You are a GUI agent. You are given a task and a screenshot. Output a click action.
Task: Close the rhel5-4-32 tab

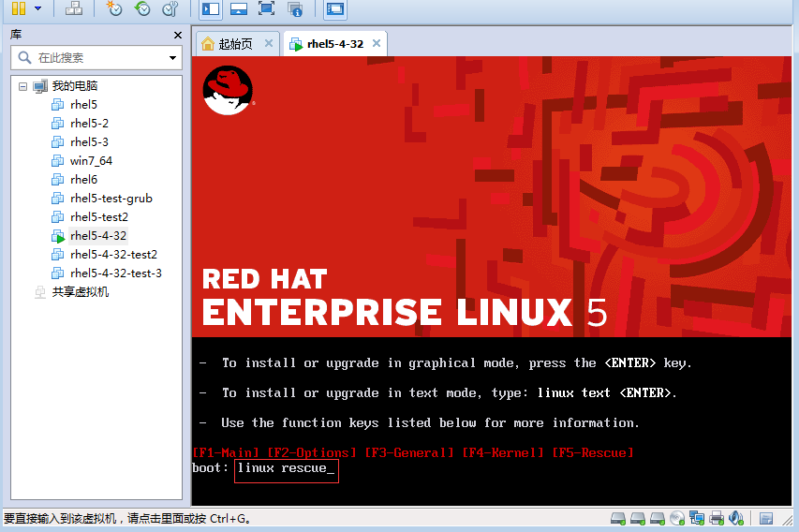[x=377, y=43]
